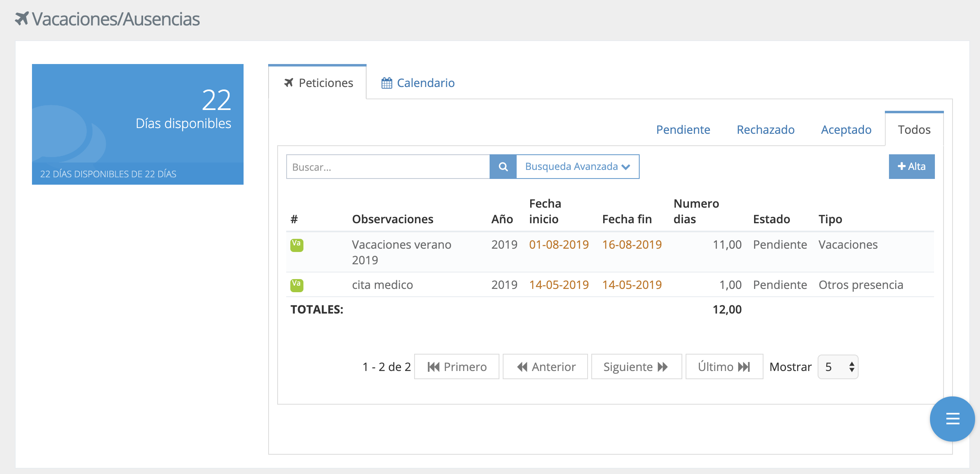Screen dimensions: 980x474
Task: Click 'cita medico' observation cell
Action: click(x=382, y=285)
